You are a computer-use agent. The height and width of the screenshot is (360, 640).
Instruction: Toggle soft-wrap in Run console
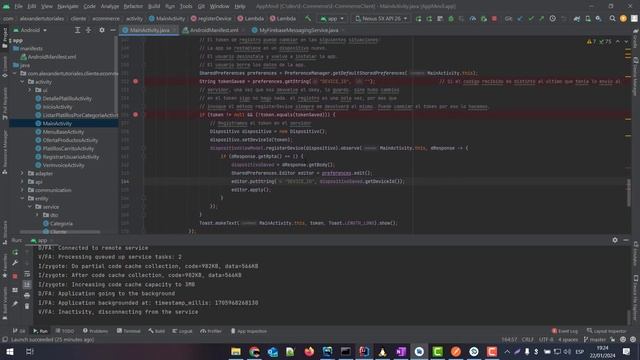click(27, 274)
